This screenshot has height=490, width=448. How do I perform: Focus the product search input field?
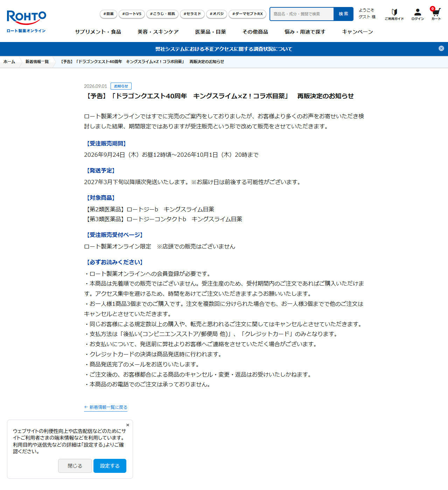[302, 14]
